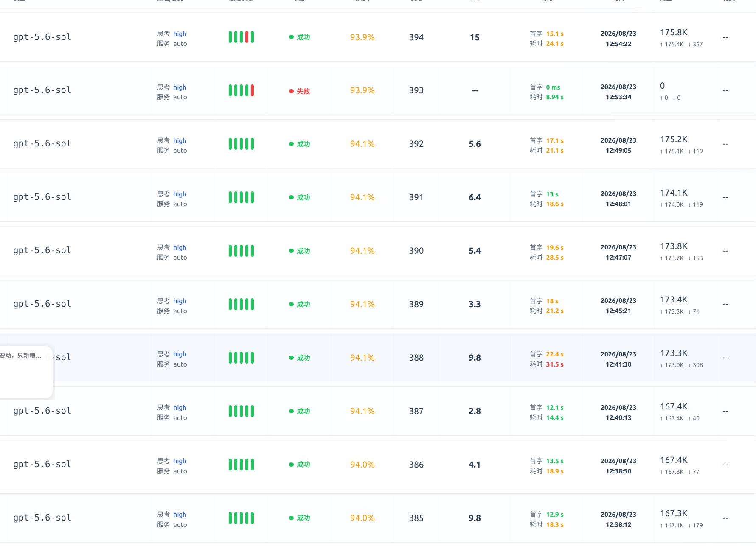This screenshot has height=546, width=756.
Task: Click the green success dot in row 392
Action: click(291, 144)
